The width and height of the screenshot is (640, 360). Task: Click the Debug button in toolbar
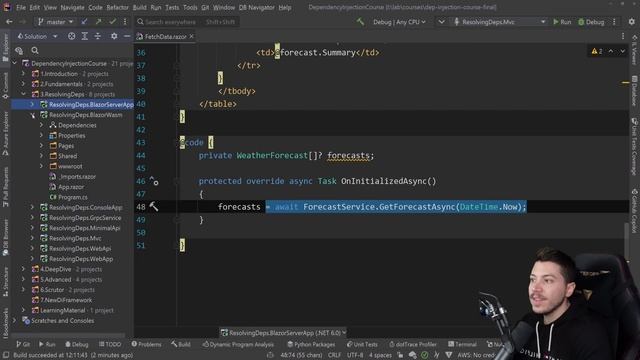click(x=591, y=22)
